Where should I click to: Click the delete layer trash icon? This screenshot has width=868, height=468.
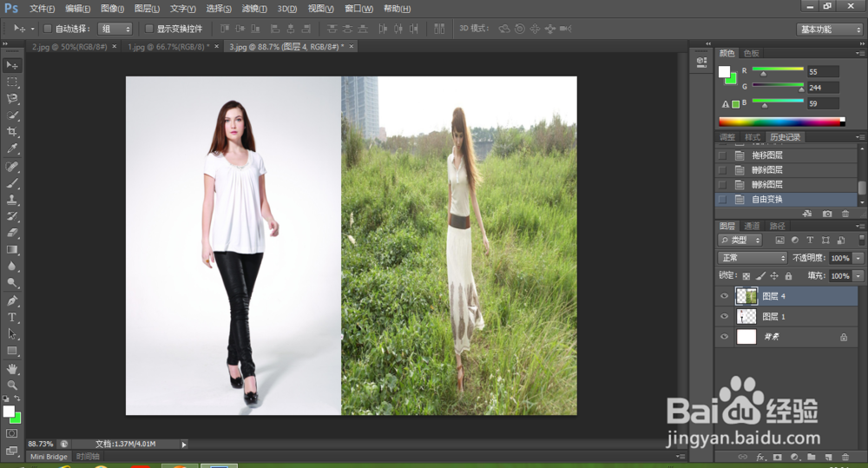click(845, 457)
